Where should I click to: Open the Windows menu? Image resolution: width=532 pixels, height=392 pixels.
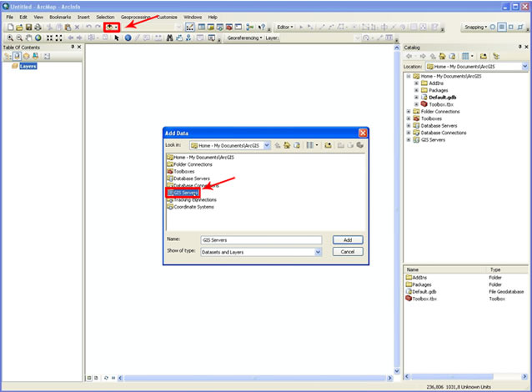[x=193, y=17]
